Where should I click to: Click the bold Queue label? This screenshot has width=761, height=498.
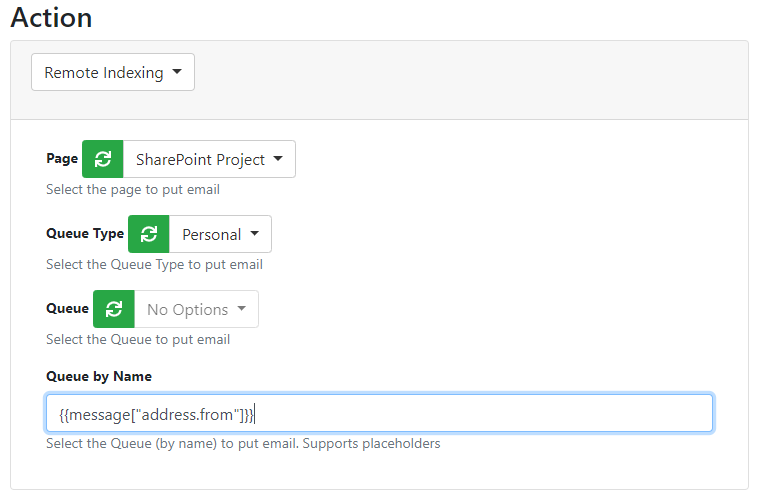(x=67, y=308)
